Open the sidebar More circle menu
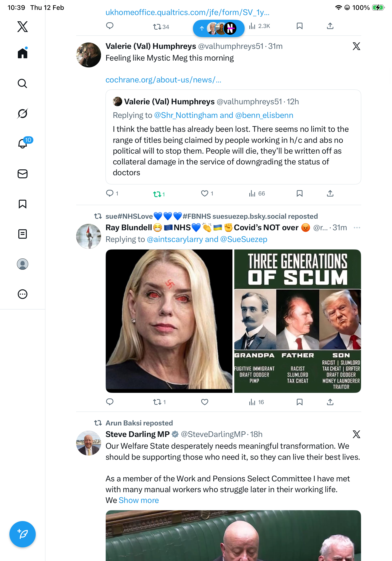This screenshot has width=392, height=561. [x=22, y=294]
